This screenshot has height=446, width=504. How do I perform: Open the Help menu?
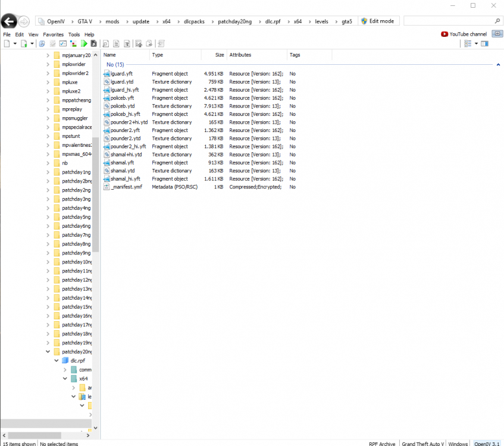pyautogui.click(x=89, y=34)
